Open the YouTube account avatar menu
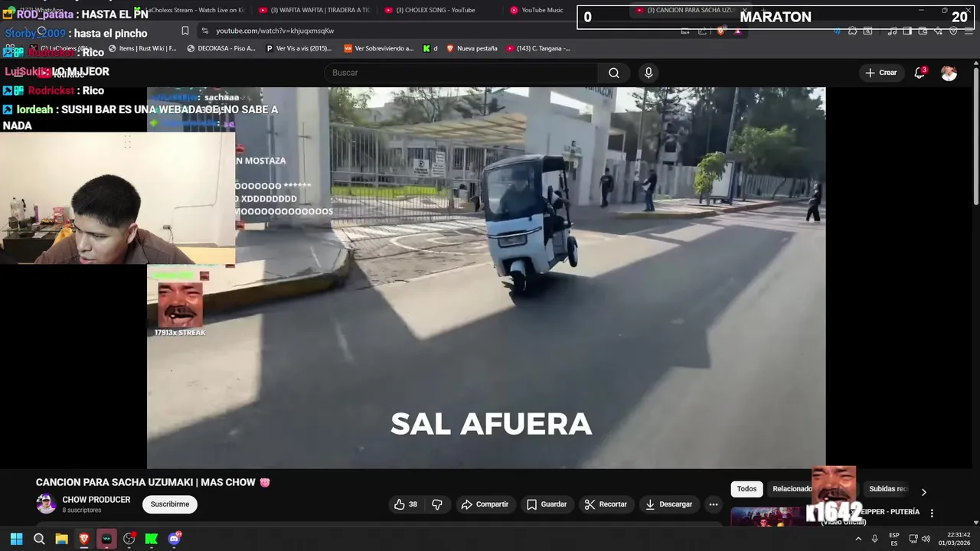This screenshot has width=980, height=551. (949, 73)
